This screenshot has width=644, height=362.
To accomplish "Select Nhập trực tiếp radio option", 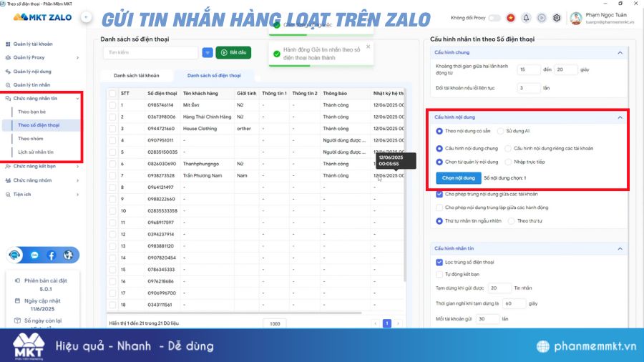I will coord(508,162).
